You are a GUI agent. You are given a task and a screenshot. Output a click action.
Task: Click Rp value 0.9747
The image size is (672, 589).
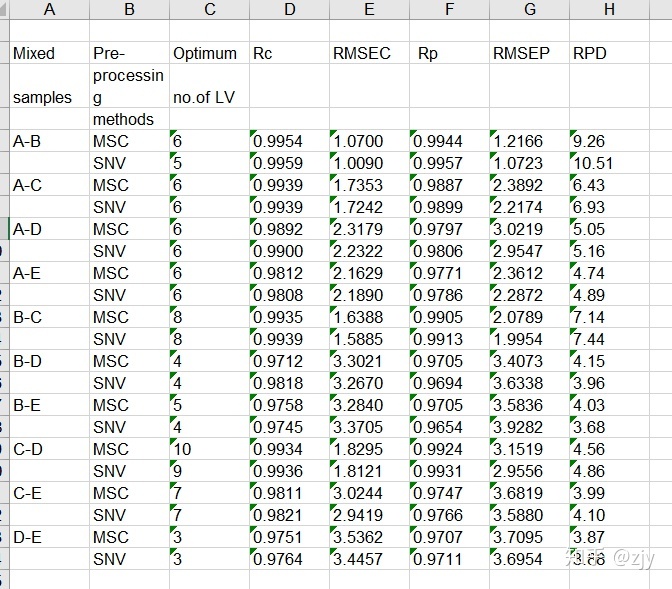click(x=450, y=493)
